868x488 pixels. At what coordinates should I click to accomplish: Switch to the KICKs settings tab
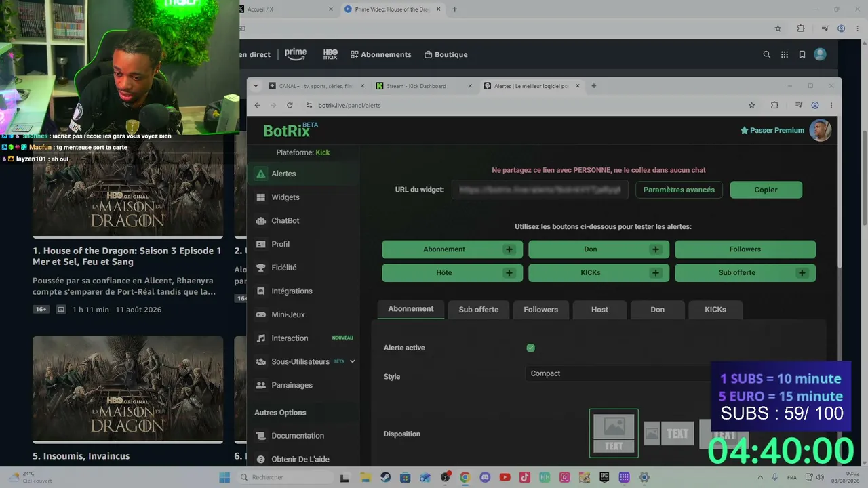715,310
